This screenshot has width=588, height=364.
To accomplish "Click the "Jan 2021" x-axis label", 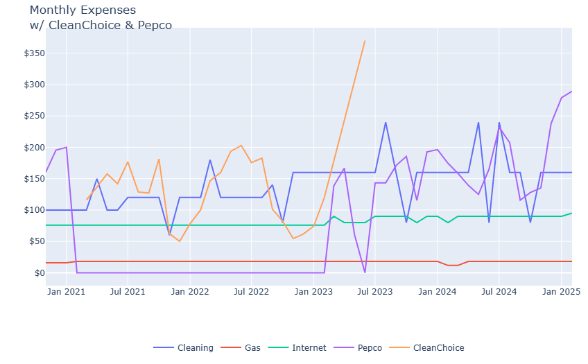I will pyautogui.click(x=66, y=292).
